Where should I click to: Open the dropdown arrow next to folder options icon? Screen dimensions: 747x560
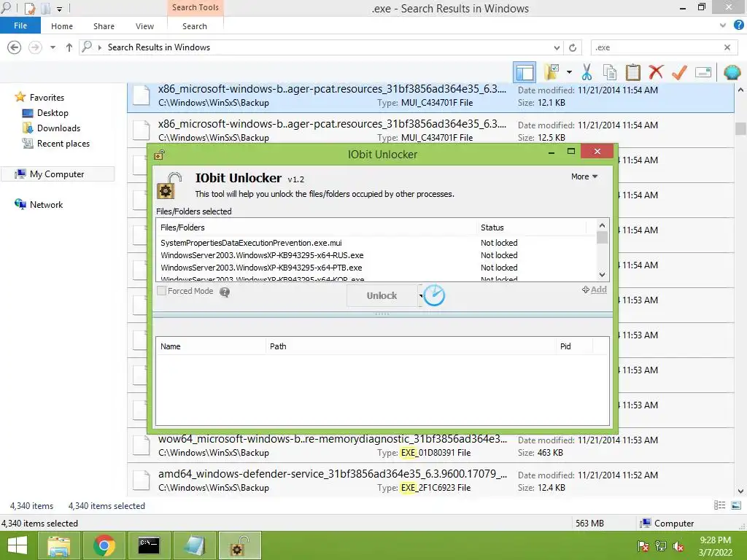tap(569, 72)
